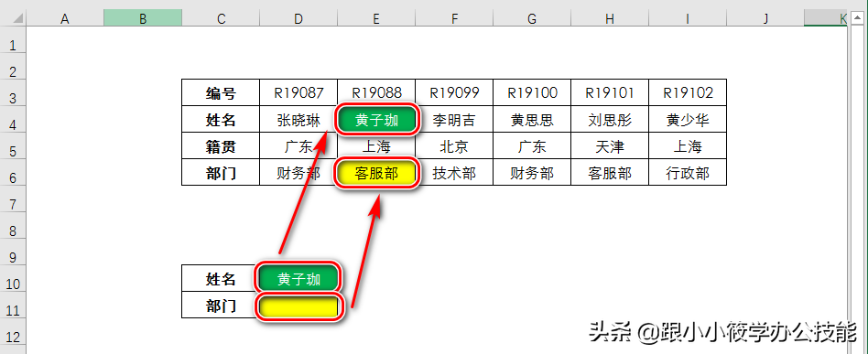
Task: Select green 黄子珈 lookup cell in row 10
Action: pos(298,278)
